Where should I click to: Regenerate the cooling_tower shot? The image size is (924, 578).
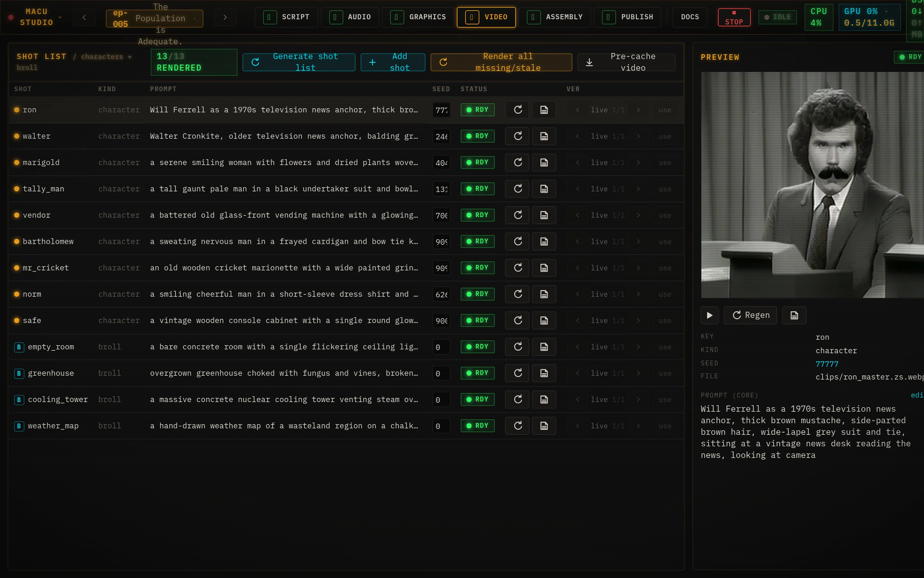point(518,399)
